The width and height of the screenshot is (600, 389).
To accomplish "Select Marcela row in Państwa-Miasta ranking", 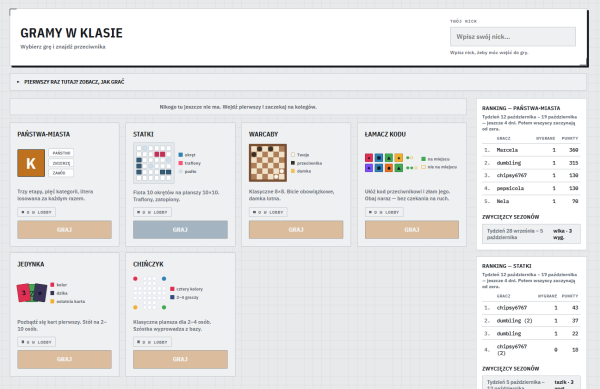I will [531, 150].
